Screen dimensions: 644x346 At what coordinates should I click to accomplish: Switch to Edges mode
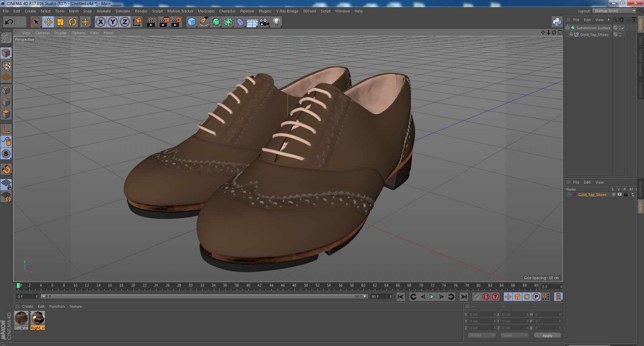pos(6,102)
